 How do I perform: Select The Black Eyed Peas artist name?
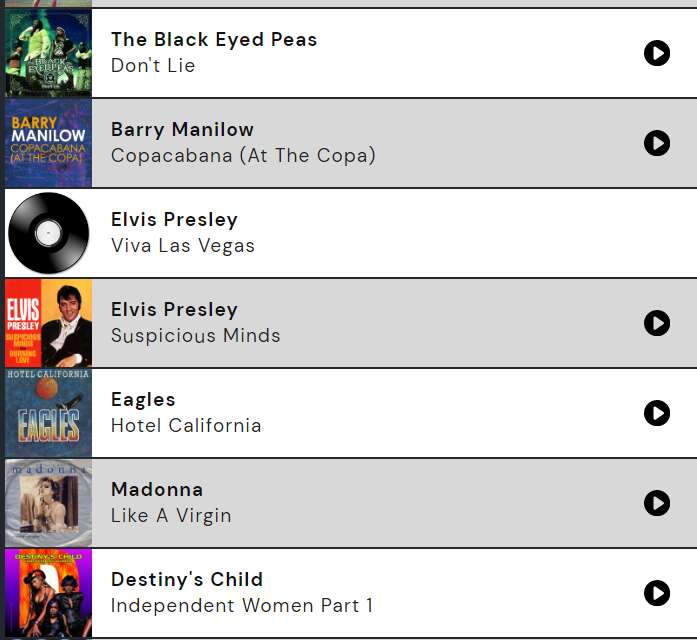[x=214, y=40]
